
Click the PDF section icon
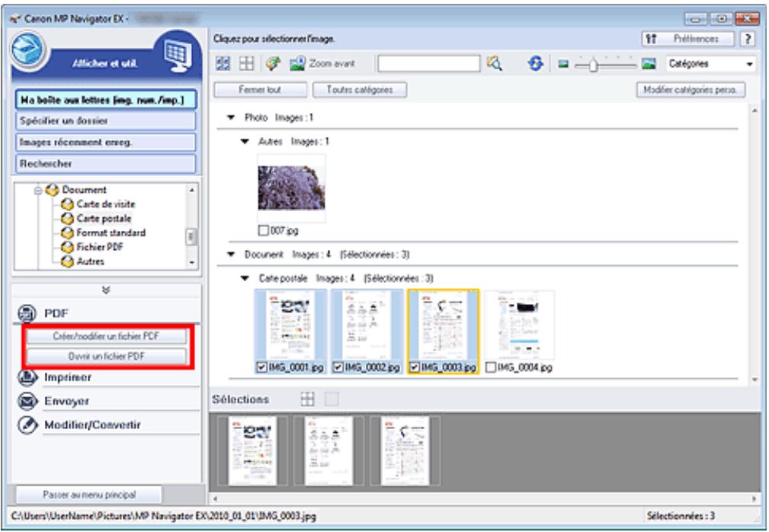[27, 313]
